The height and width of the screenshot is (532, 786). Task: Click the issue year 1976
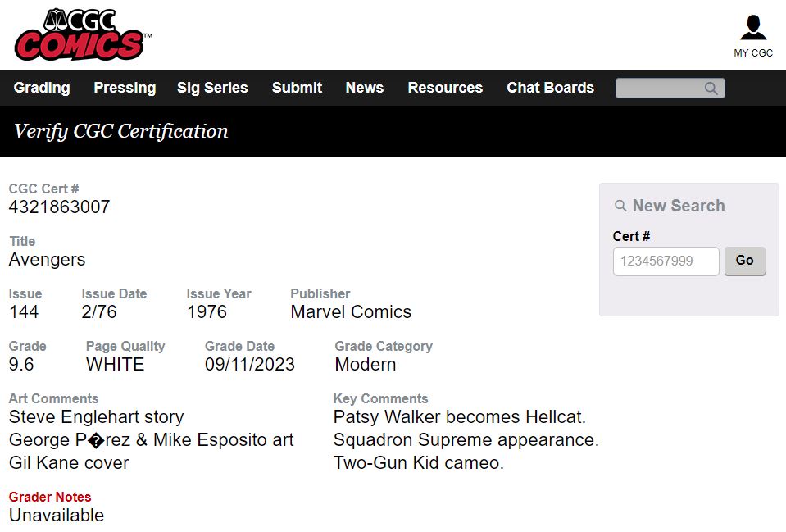click(x=207, y=311)
